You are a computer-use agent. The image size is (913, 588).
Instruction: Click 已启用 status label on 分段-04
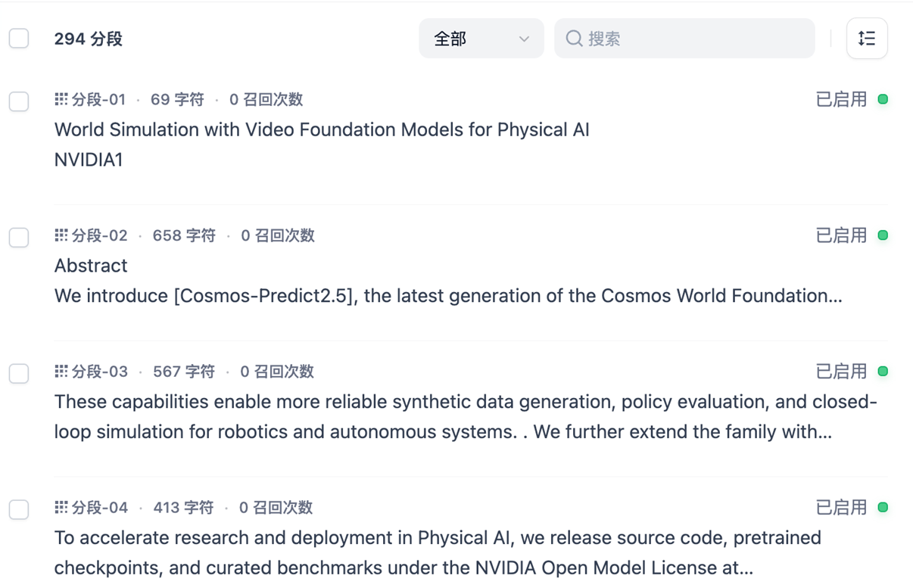point(841,508)
